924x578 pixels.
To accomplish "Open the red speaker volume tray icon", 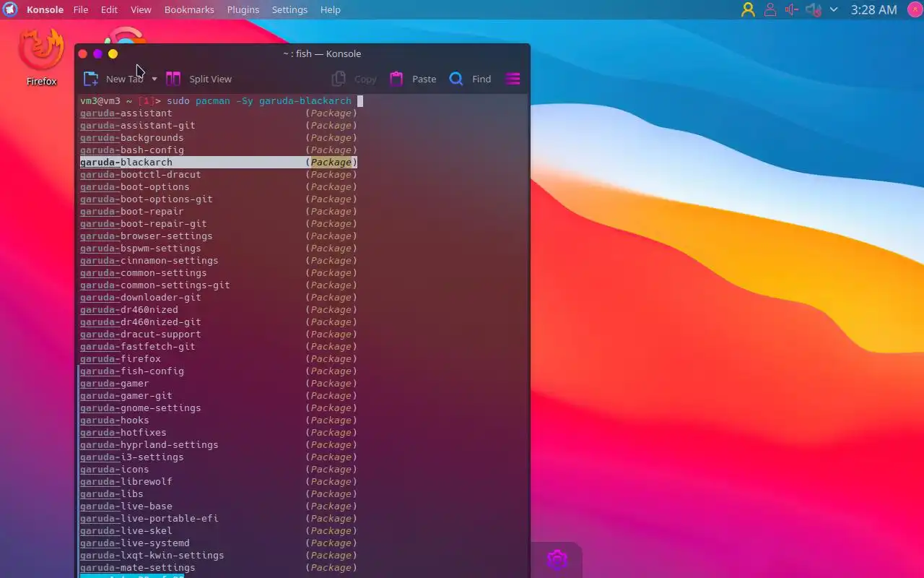I will click(792, 9).
